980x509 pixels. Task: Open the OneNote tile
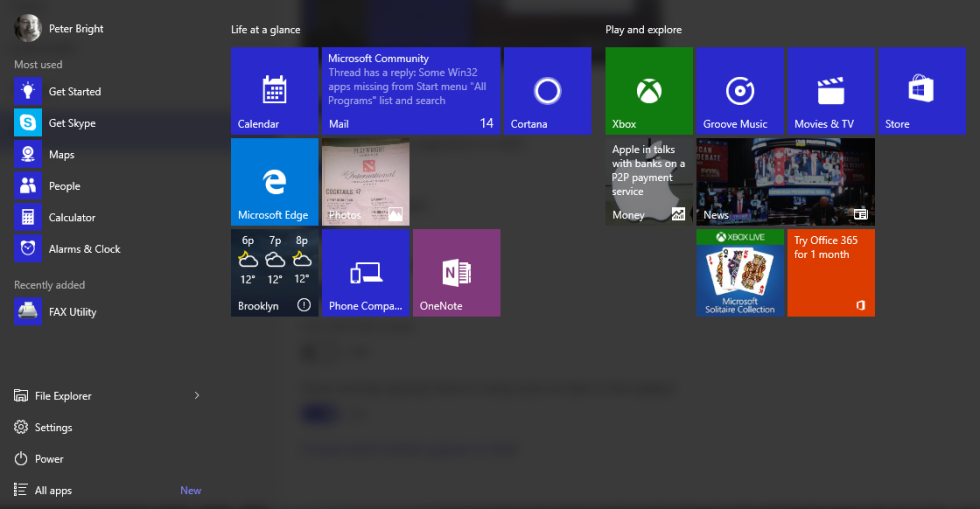[x=456, y=273]
